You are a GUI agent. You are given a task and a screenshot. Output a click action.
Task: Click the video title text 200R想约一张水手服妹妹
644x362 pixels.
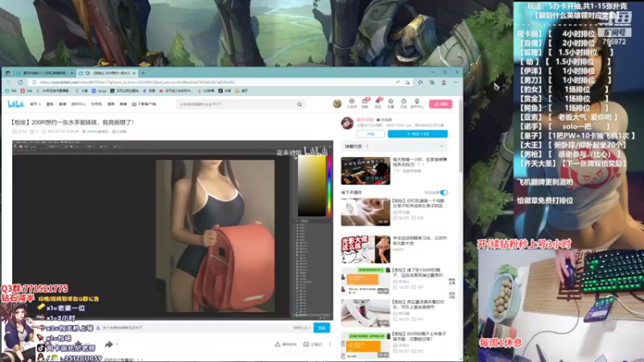coord(72,122)
